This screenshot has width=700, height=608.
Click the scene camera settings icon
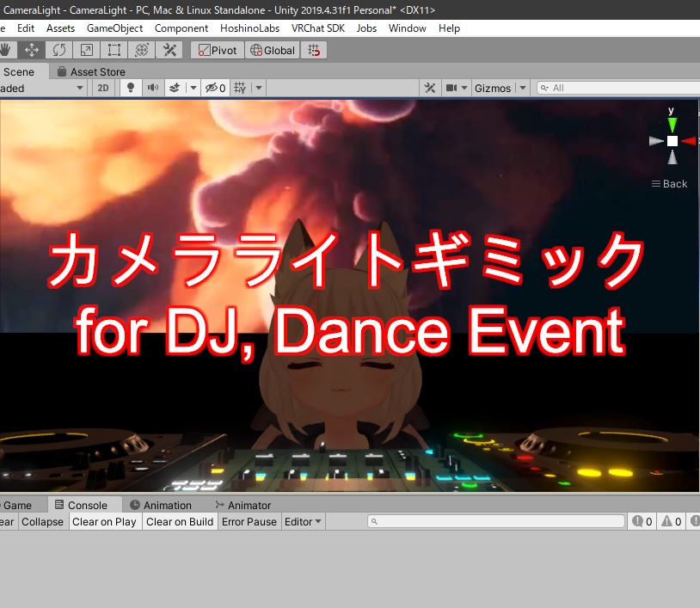451,88
